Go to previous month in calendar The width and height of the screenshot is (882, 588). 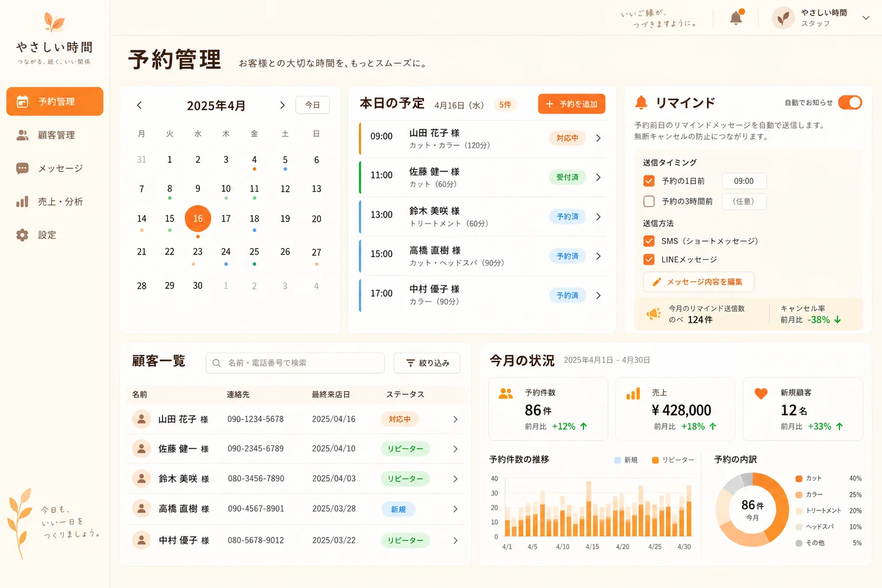140,105
